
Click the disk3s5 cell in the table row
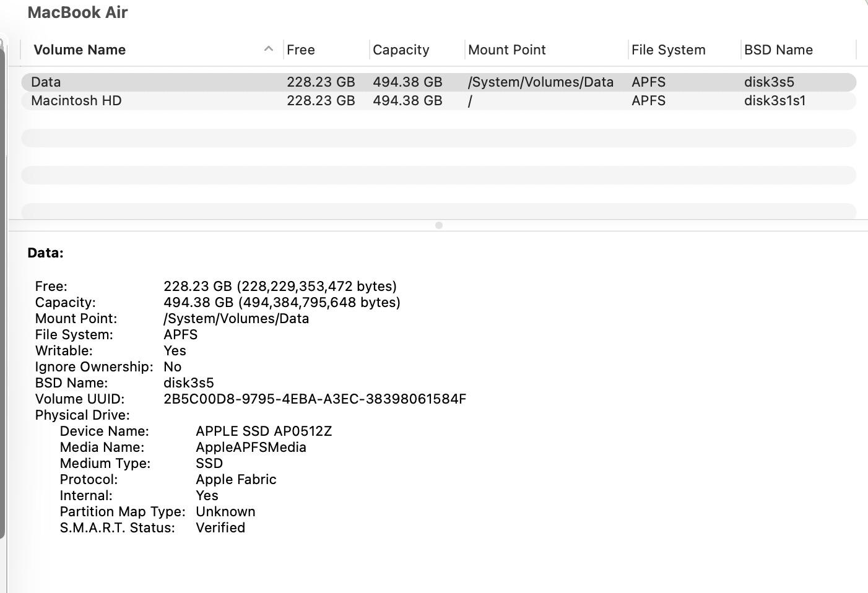(769, 82)
